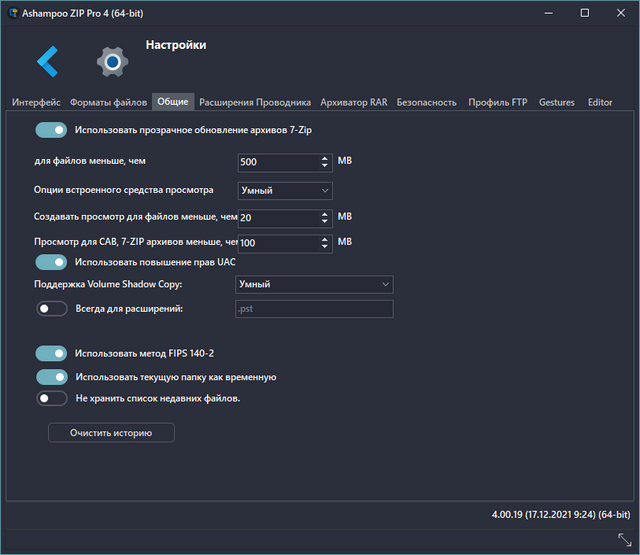Go to the Безопасность tab

pyautogui.click(x=426, y=102)
